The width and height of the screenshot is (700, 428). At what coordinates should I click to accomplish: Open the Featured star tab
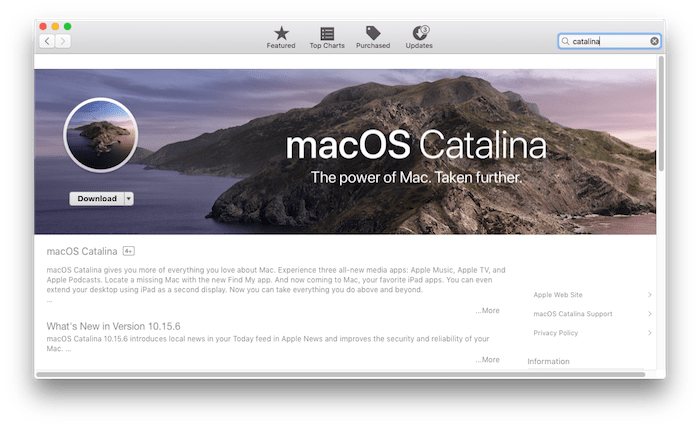[281, 37]
